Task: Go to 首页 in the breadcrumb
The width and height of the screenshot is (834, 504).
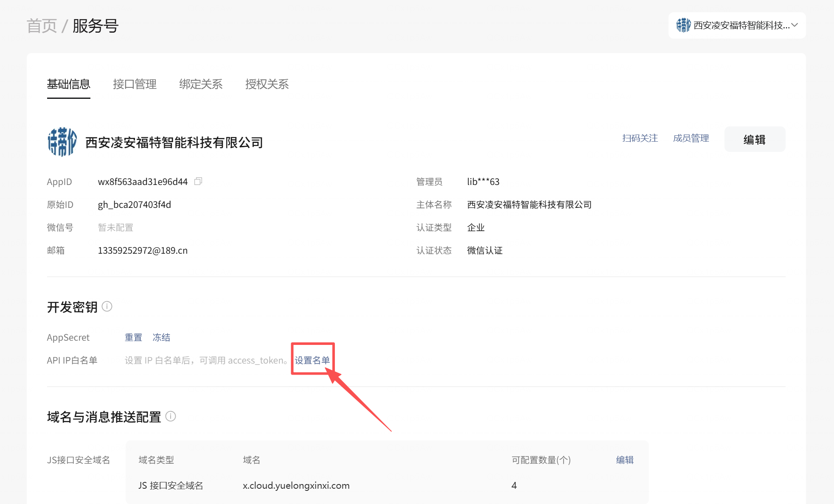Action: [x=42, y=26]
